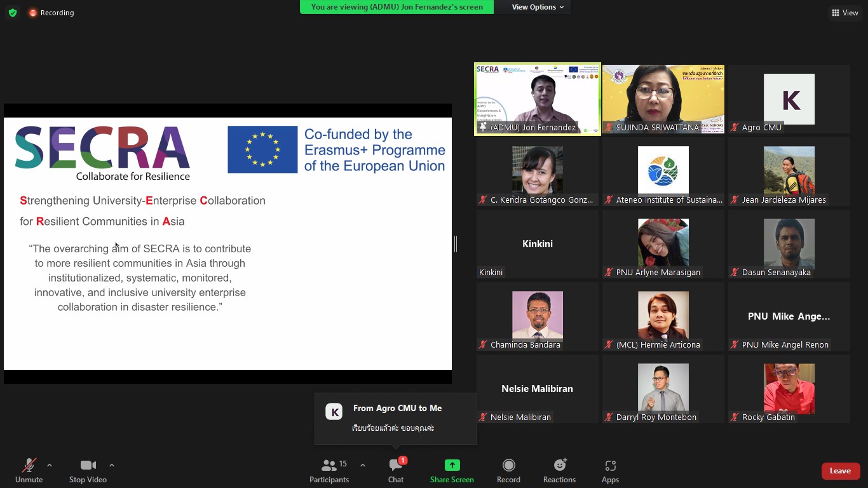Select Darryl Roy Montebon's tile
The width and height of the screenshot is (868, 488).
[663, 388]
